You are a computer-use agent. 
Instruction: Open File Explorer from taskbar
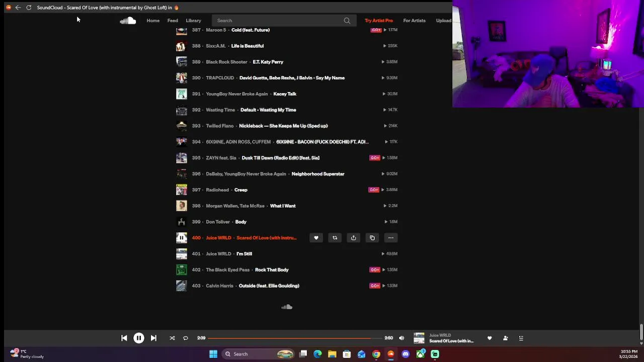coord(332,354)
